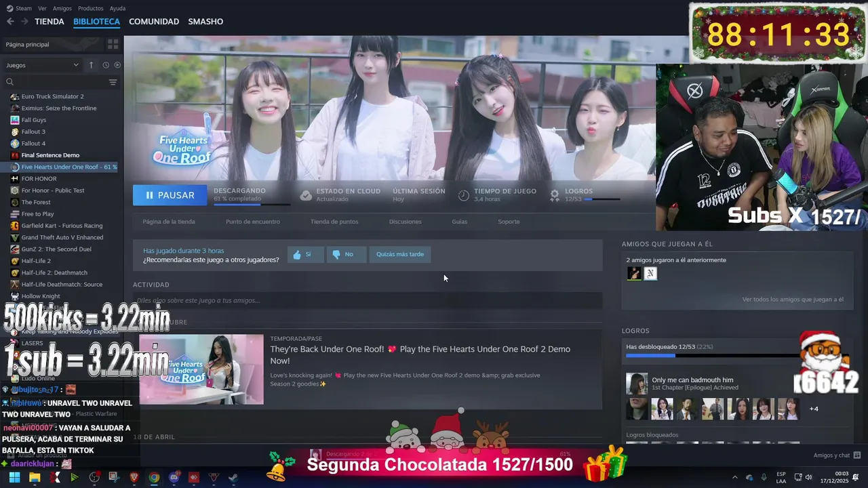Viewport: 868px width, 488px height.
Task: Click the thumbs-down No recommendation button
Action: 347,254
